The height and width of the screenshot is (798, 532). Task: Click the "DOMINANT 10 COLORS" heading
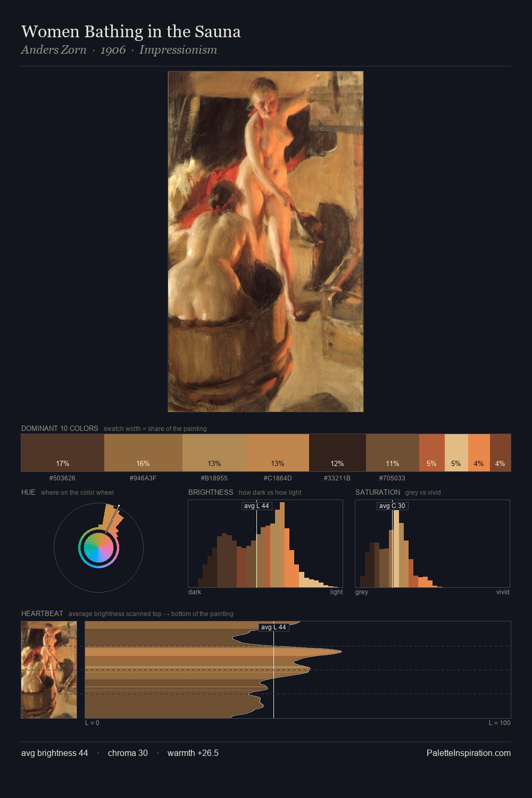pos(60,428)
